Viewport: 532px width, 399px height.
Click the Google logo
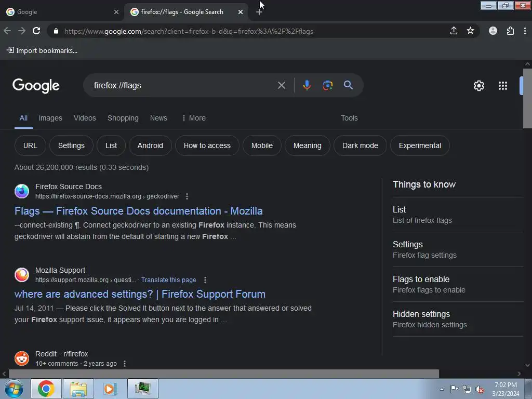(x=36, y=86)
